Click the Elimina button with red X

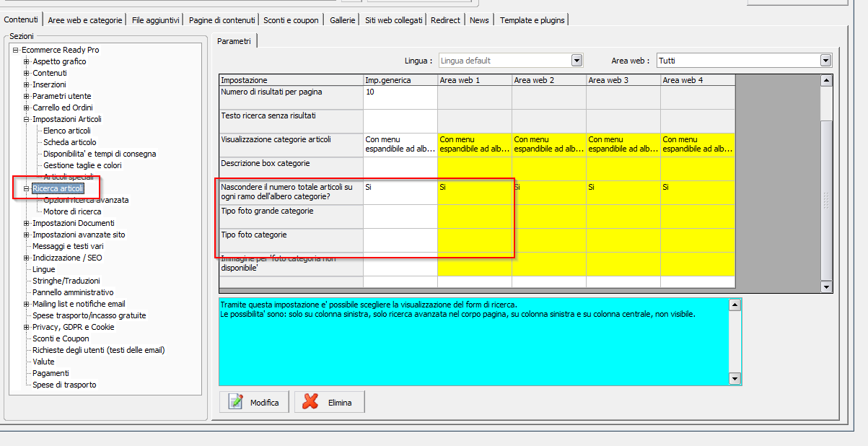(329, 402)
